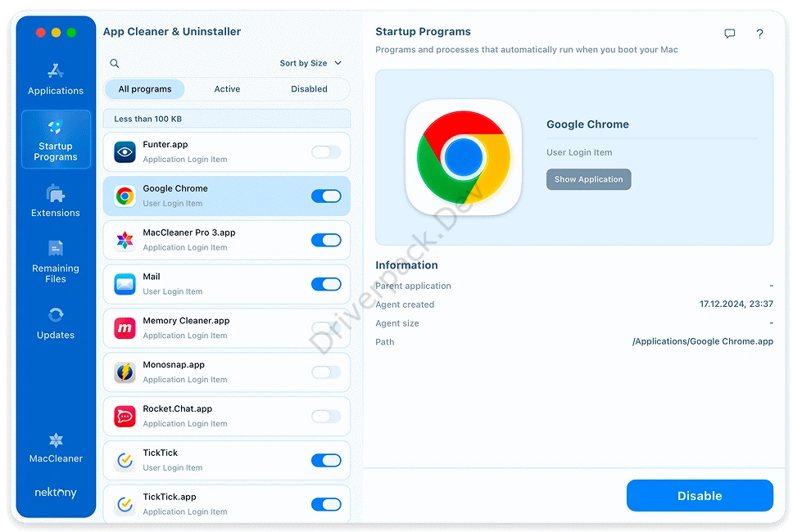Screen dimensions: 793x532
Task: Open the feedback chat bubble icon
Action: (729, 34)
